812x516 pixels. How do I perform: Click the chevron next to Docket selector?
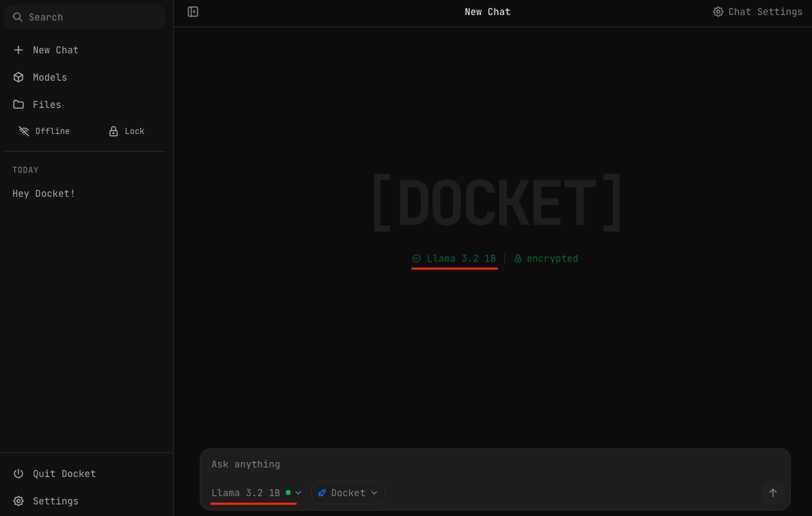pyautogui.click(x=374, y=493)
